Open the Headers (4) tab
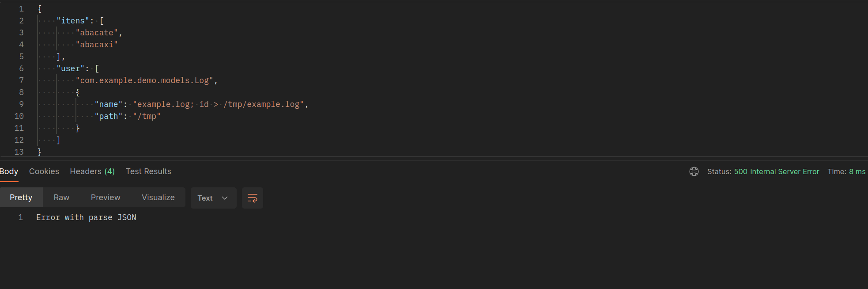The width and height of the screenshot is (868, 289). pyautogui.click(x=92, y=171)
